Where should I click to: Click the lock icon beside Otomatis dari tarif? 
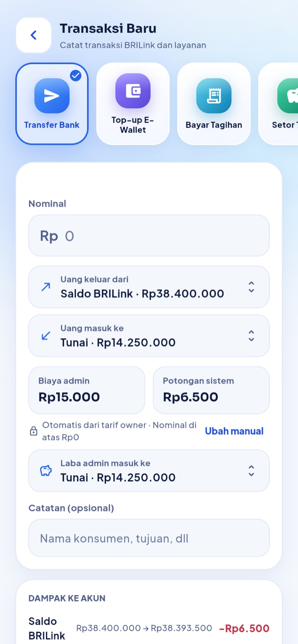coord(34,432)
